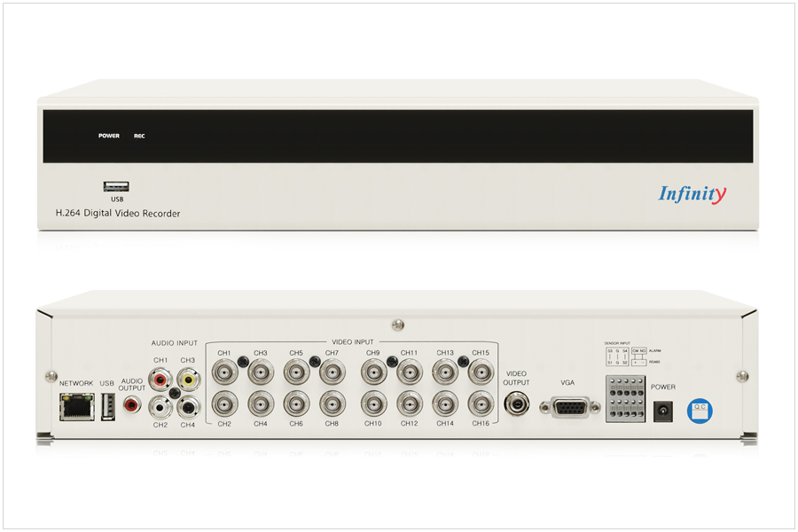This screenshot has width=798, height=532.
Task: Click the H.264 Digital Video Recorder text
Action: [118, 214]
